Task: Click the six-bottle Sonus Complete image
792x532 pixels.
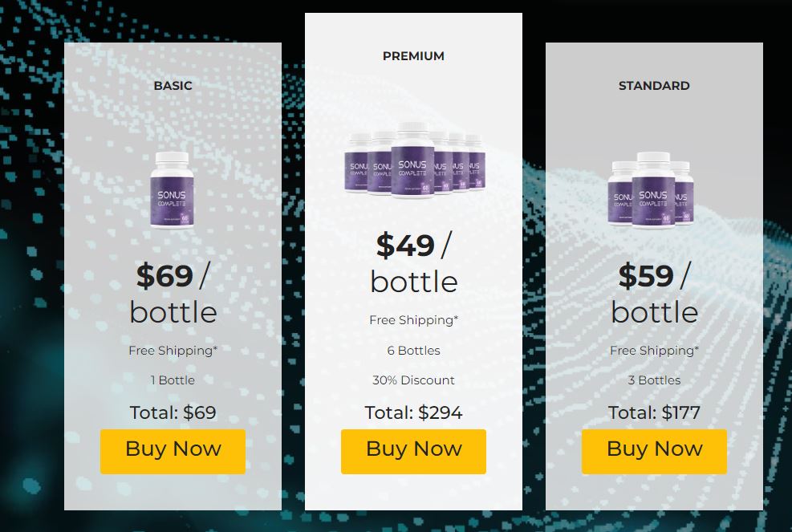Action: pos(414,160)
